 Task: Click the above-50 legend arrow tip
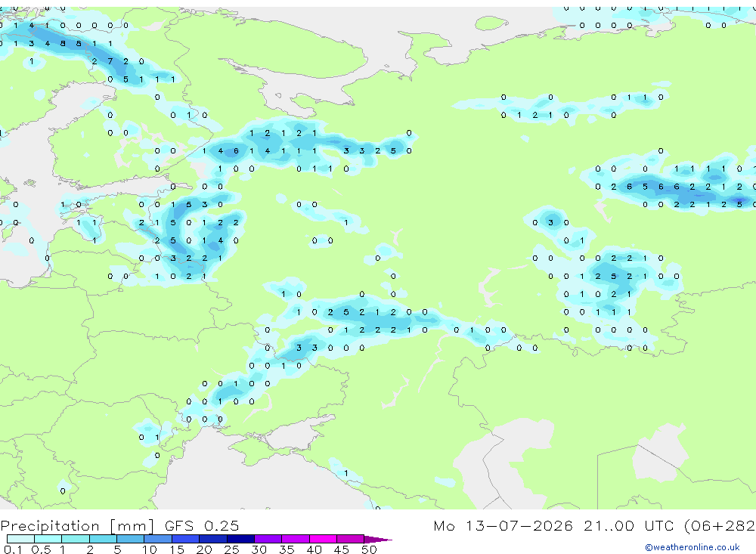click(378, 540)
